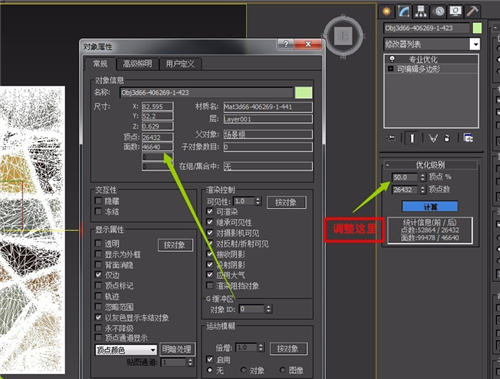This screenshot has height=379, width=500.
Task: Click the 名称 field in 对象属性 dialog
Action: tap(206, 92)
